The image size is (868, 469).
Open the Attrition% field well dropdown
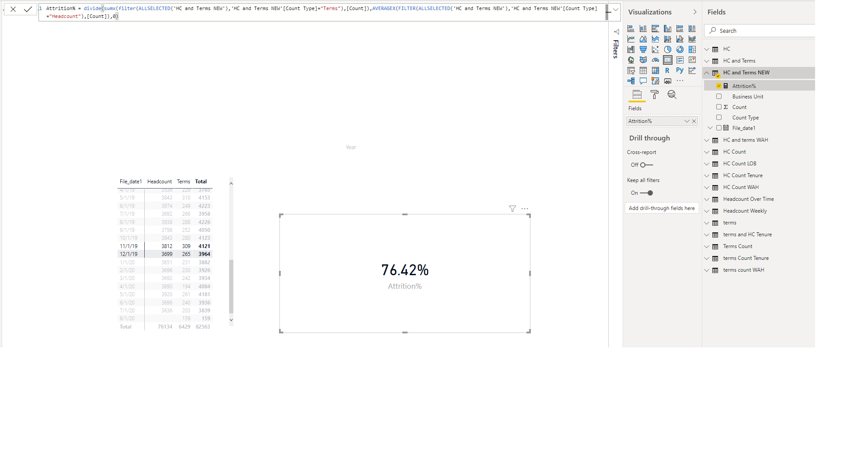coord(687,121)
